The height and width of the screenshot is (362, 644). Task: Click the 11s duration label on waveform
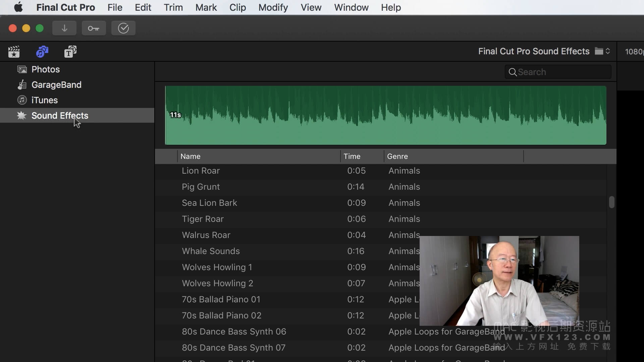[175, 115]
